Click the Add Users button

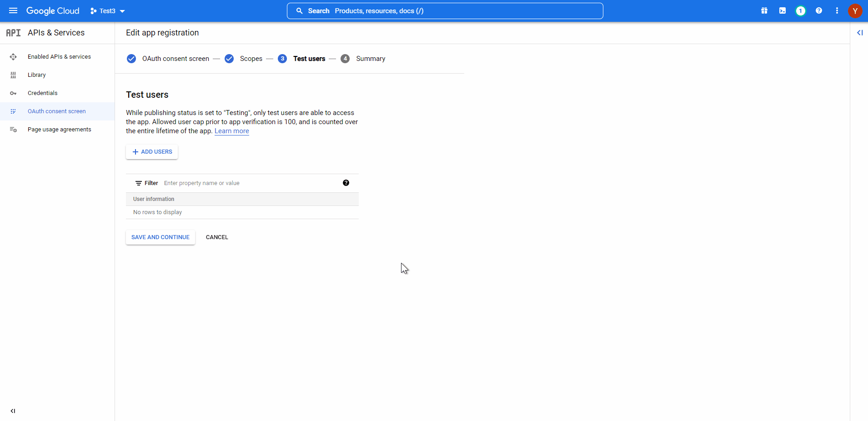152,152
